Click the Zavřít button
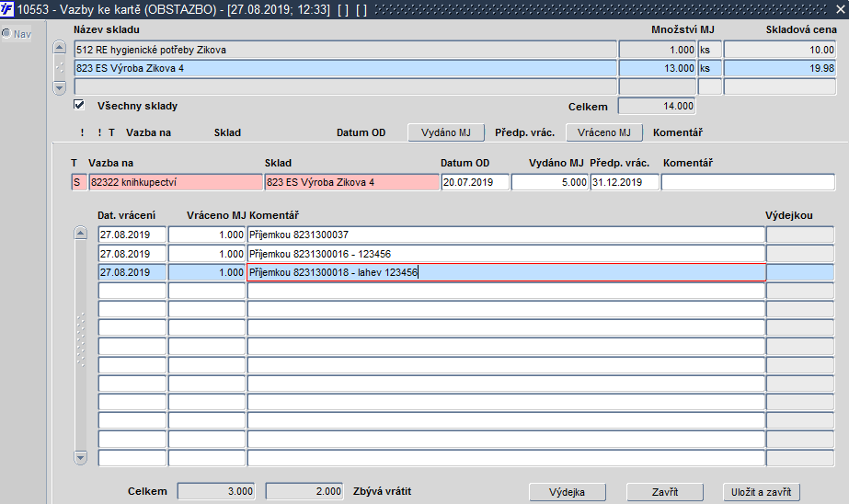Screen dimensions: 849x504 point(665,492)
